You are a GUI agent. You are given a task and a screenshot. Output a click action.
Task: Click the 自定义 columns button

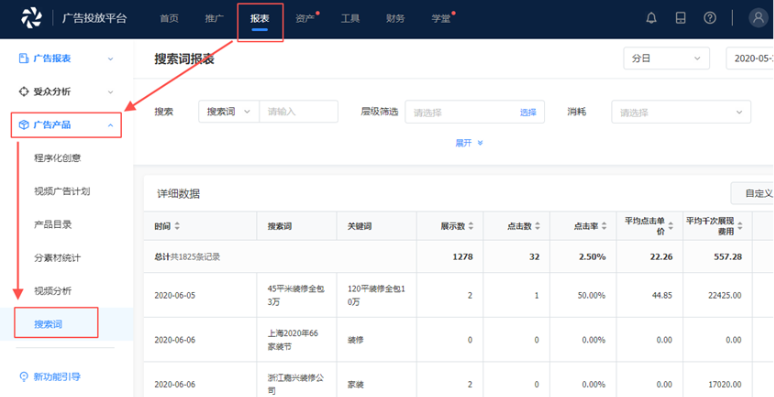tap(752, 193)
